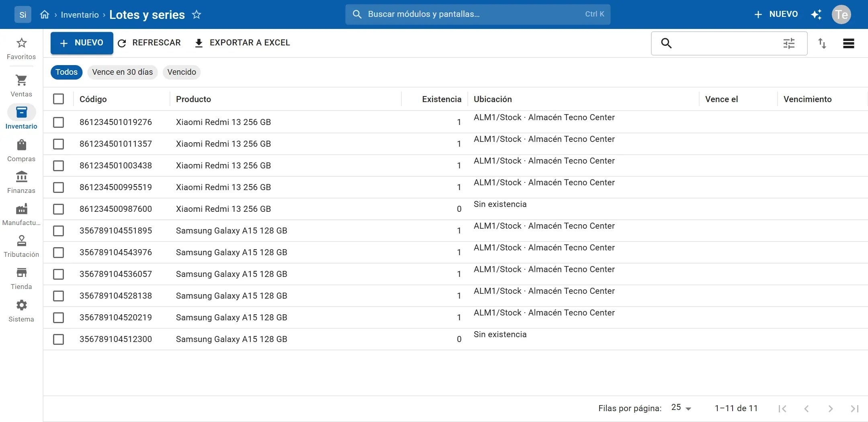Select row with code 356789104543976

[59, 252]
